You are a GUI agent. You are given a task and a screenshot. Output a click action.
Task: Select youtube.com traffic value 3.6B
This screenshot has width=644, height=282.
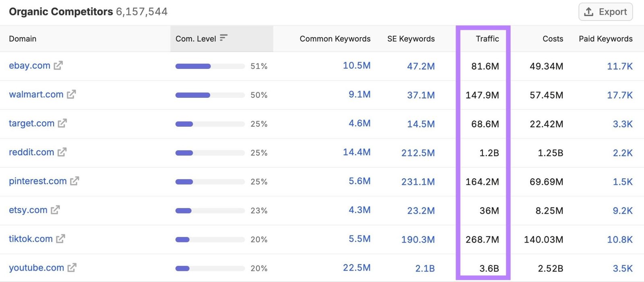489,269
